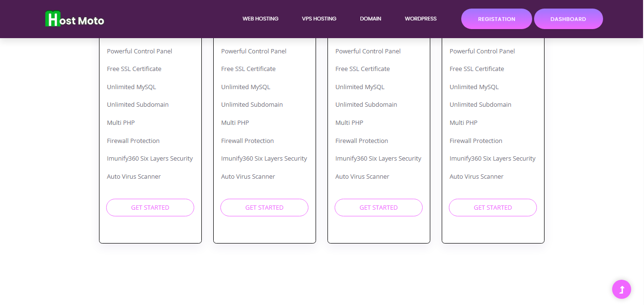Click Powerful Control Panel in third plan card
Image resolution: width=644 pixels, height=305 pixels.
coord(368,51)
